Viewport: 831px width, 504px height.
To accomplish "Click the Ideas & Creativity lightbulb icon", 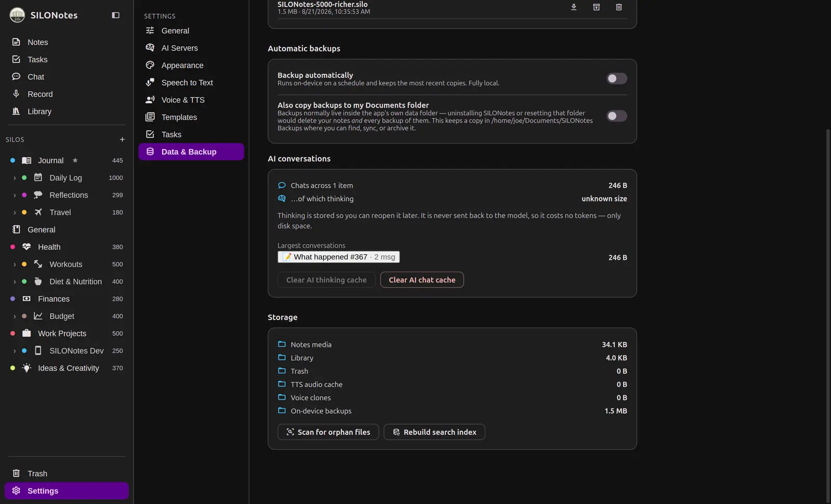I will [26, 368].
